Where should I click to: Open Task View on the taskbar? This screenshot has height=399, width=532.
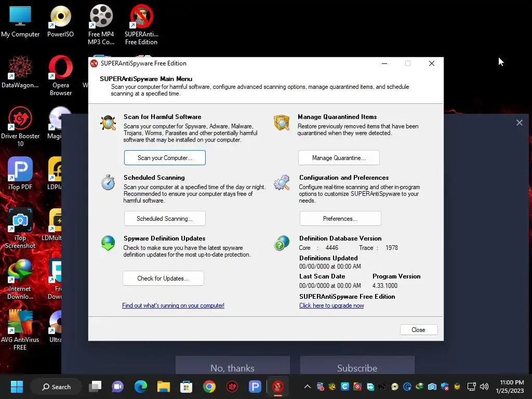click(x=95, y=387)
